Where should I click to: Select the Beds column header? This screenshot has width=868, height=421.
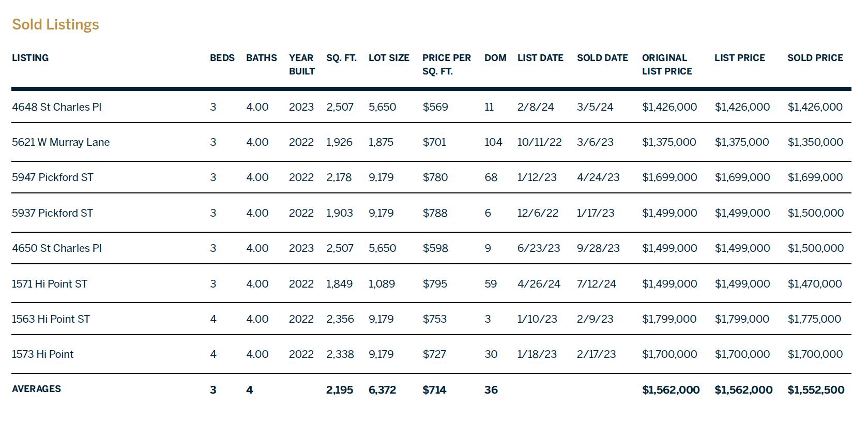(222, 58)
